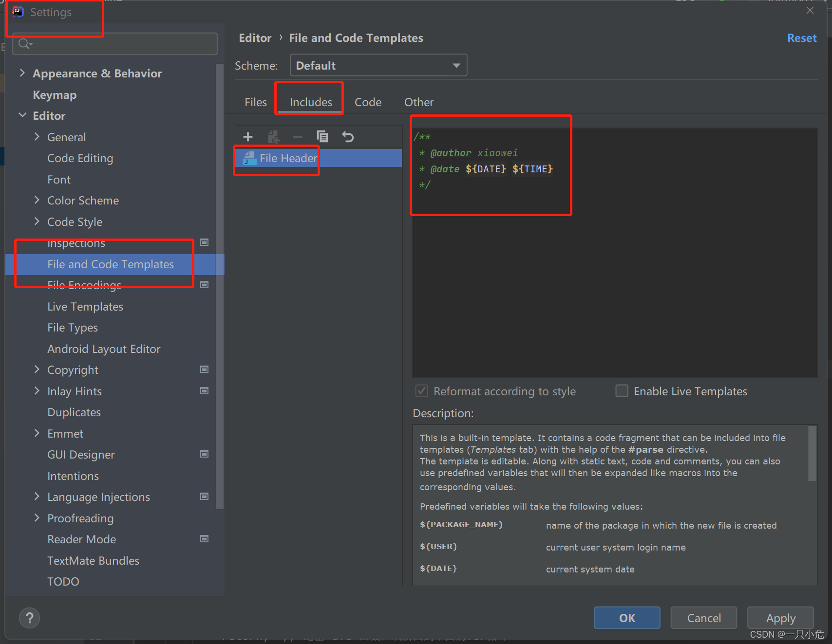Select TextMate Bundles in the tree
Screen dimensions: 832x644
pyautogui.click(x=93, y=560)
